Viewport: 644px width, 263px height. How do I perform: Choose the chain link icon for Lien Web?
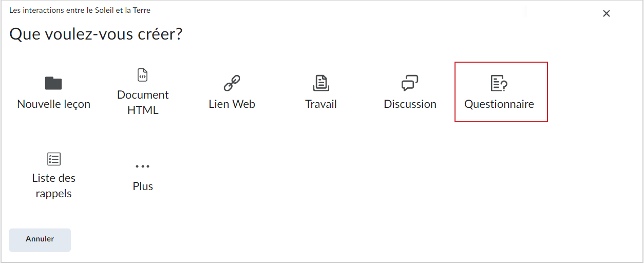[x=232, y=83]
